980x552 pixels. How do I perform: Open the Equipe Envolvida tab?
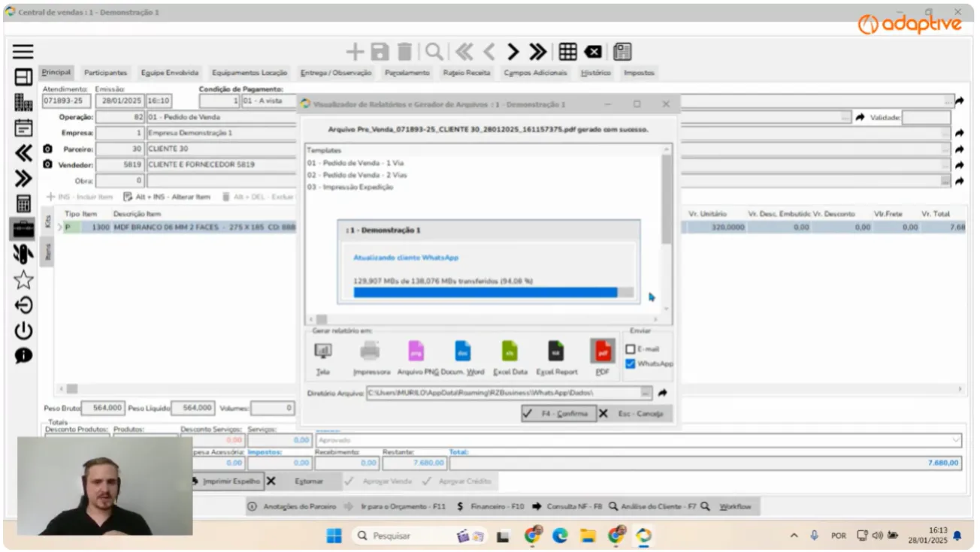(170, 73)
